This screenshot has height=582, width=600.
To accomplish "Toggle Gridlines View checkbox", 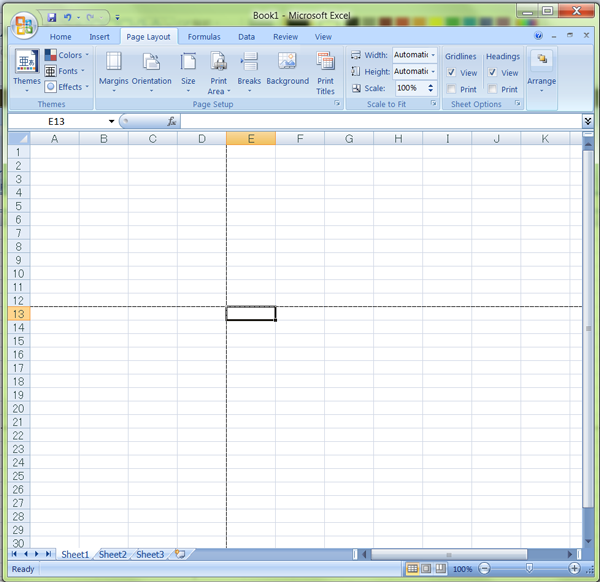I will [451, 72].
